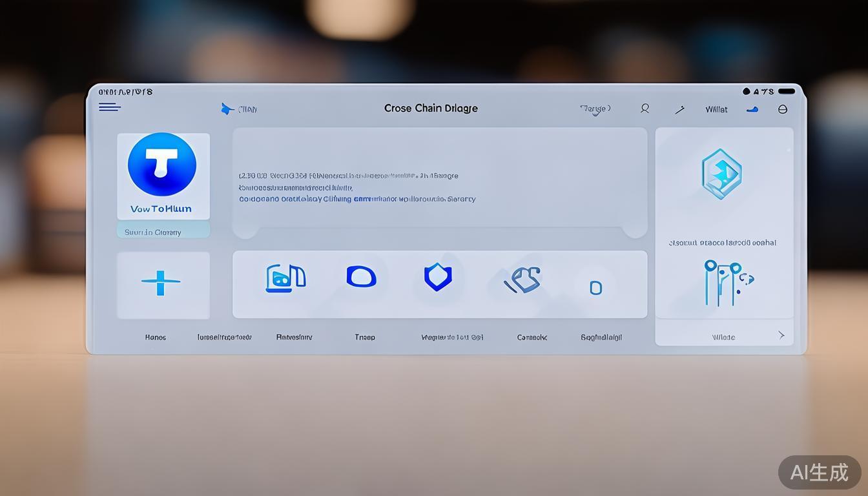Toggle the small blue switch near Willat

752,110
